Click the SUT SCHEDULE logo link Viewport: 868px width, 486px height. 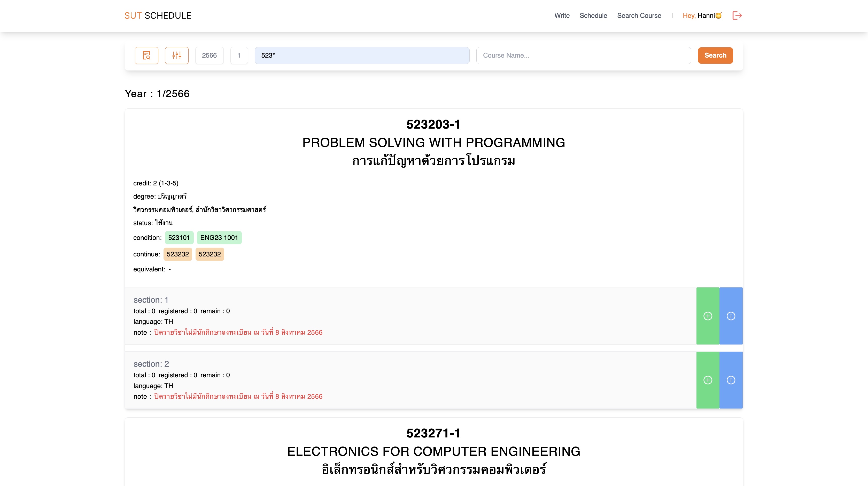[158, 15]
